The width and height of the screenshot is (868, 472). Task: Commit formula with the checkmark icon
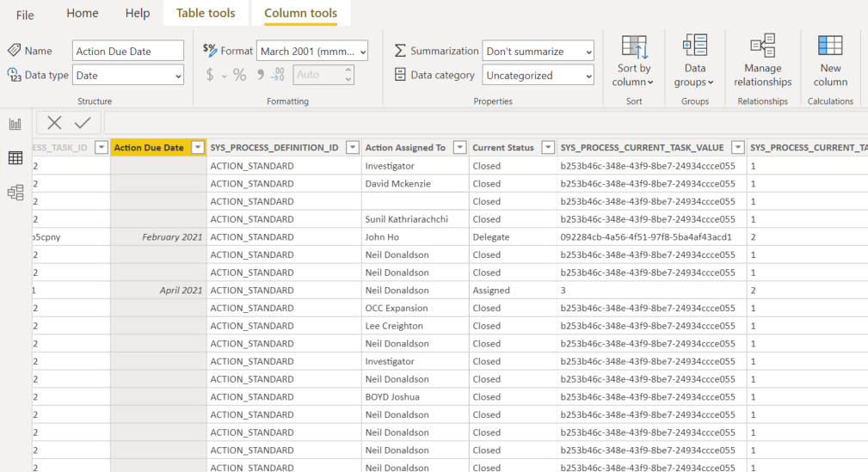[83, 123]
